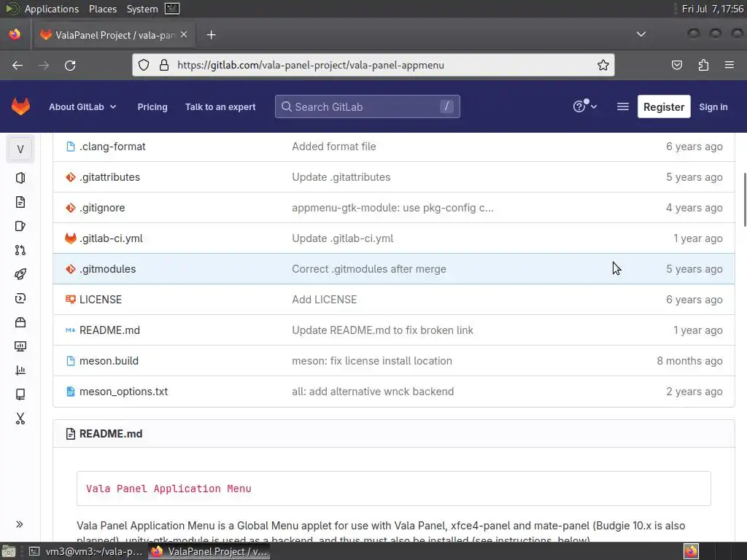Screen dimensions: 747x560
Task: Open CI/CD rocket icon in sidebar
Action: pos(20,274)
